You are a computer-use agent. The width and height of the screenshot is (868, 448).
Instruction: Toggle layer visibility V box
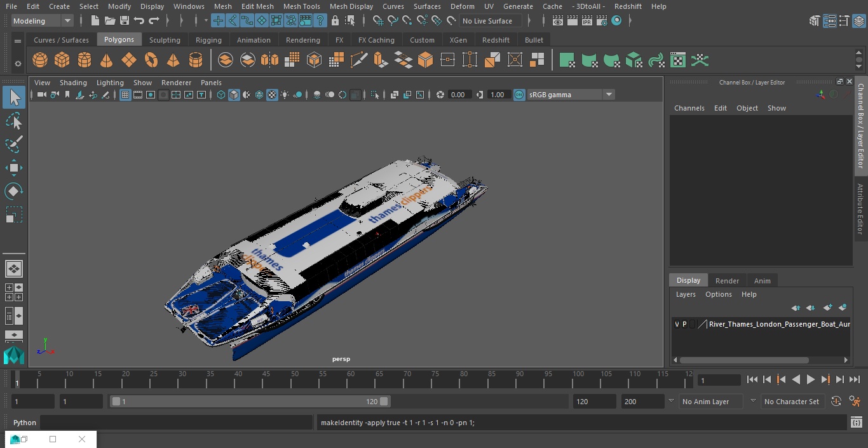coord(677,324)
